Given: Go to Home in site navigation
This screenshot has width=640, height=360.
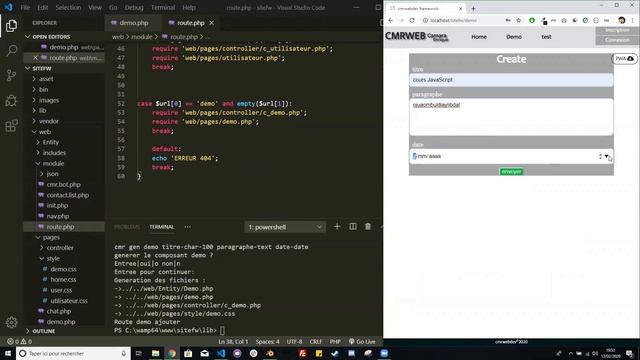Looking at the screenshot, I should [x=479, y=37].
